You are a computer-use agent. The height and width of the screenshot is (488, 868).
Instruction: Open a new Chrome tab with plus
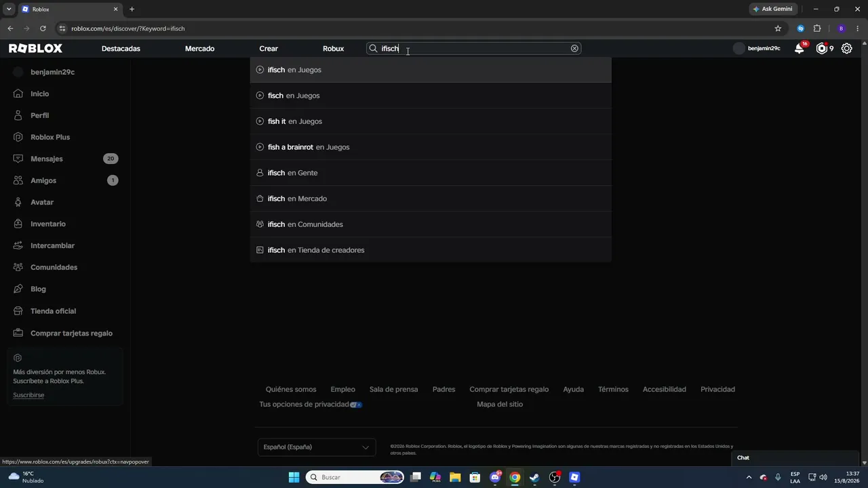coord(132,9)
